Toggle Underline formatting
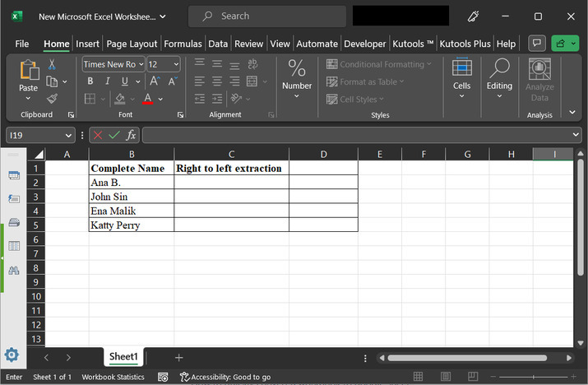Image resolution: width=588 pixels, height=385 pixels. point(125,81)
